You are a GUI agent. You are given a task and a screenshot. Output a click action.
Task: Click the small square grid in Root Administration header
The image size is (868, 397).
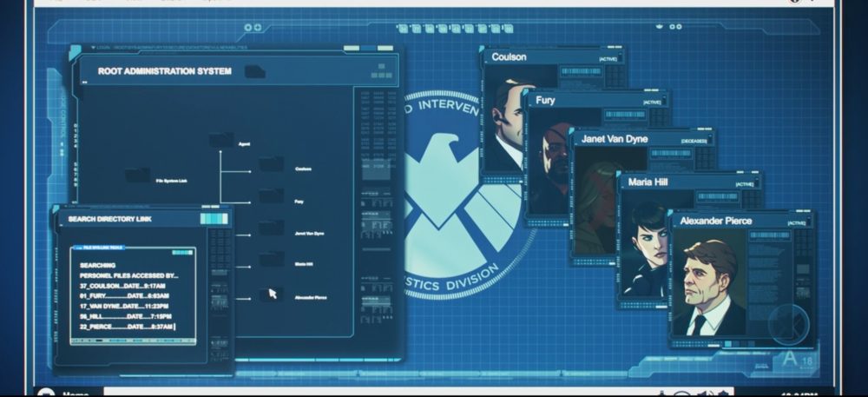pos(381,71)
